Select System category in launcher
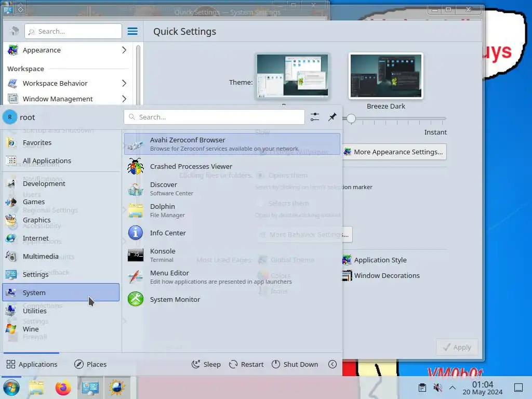532x399 pixels. (61, 292)
